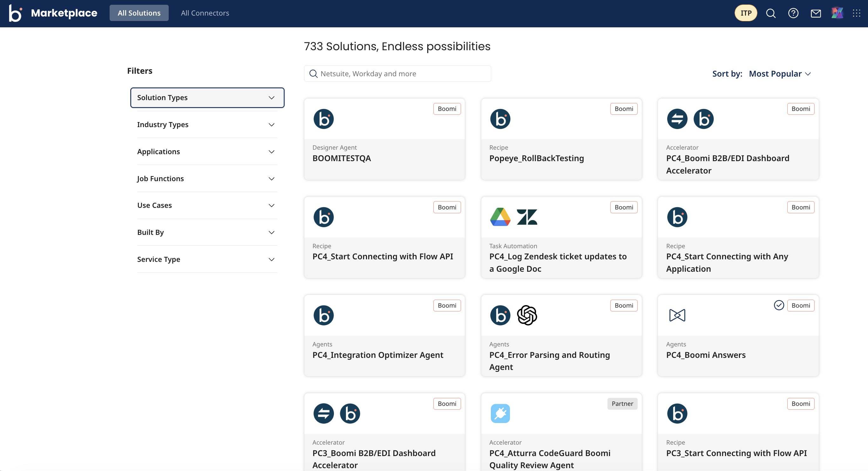Expand the Built By filter

click(207, 232)
